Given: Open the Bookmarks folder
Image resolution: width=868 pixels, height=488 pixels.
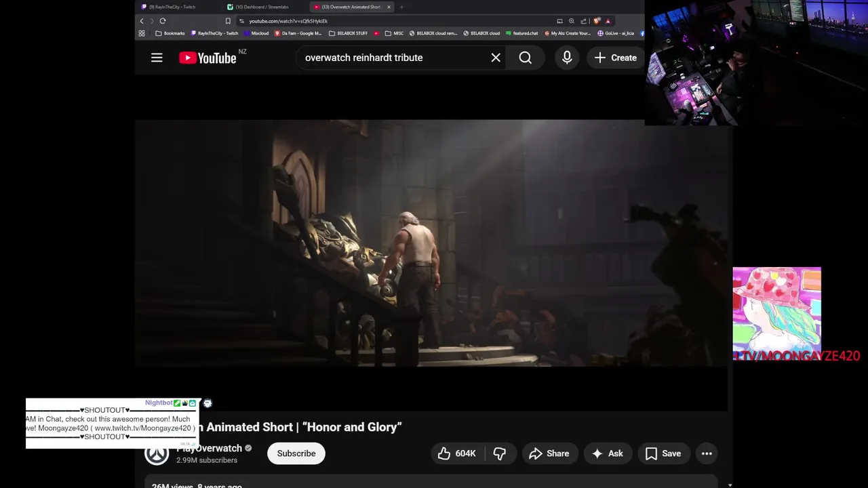Looking at the screenshot, I should 170,33.
